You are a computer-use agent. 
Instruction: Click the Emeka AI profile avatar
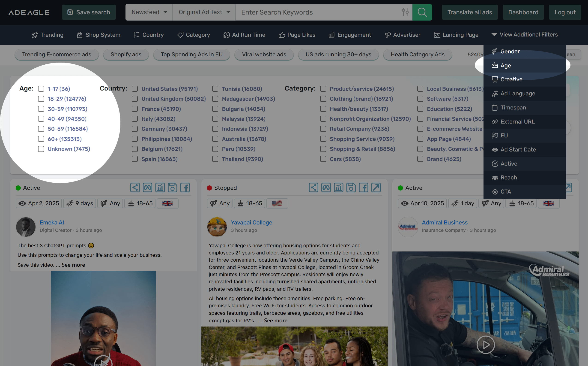[x=26, y=227]
